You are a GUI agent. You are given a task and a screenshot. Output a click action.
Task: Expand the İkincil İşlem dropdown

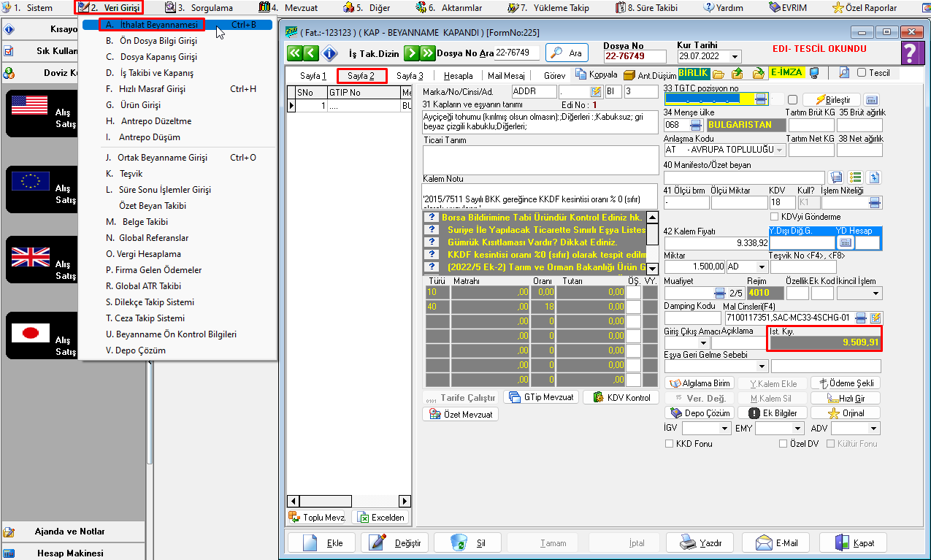pos(876,293)
